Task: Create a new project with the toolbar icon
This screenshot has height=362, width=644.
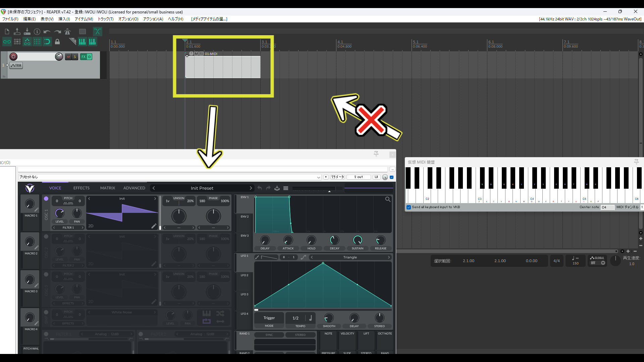Action: coord(7,32)
